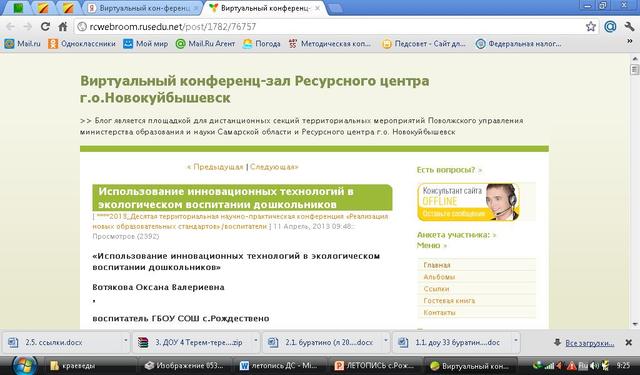Switch to third pinned browser tab
This screenshot has height=375, width=640.
(x=68, y=8)
